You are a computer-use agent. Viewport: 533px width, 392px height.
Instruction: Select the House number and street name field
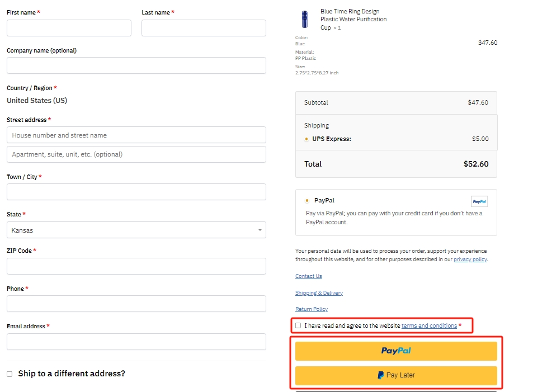coord(136,135)
